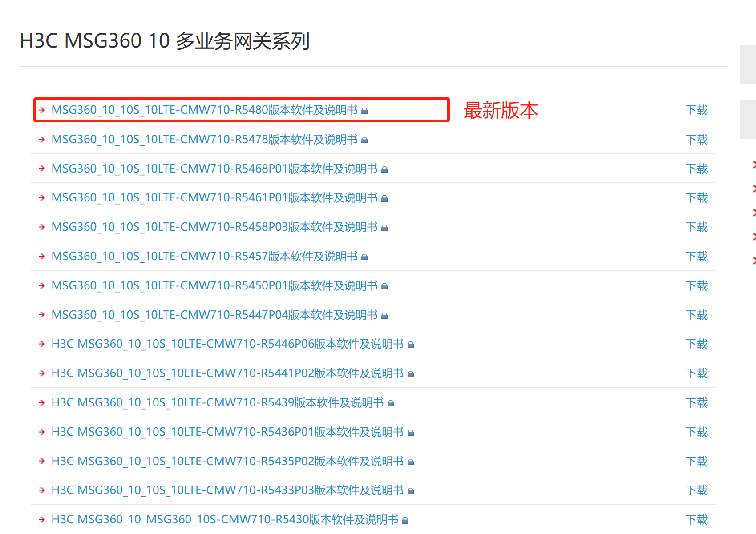Click lock icon beside the R5480 version entry
This screenshot has width=756, height=534.
tap(364, 111)
